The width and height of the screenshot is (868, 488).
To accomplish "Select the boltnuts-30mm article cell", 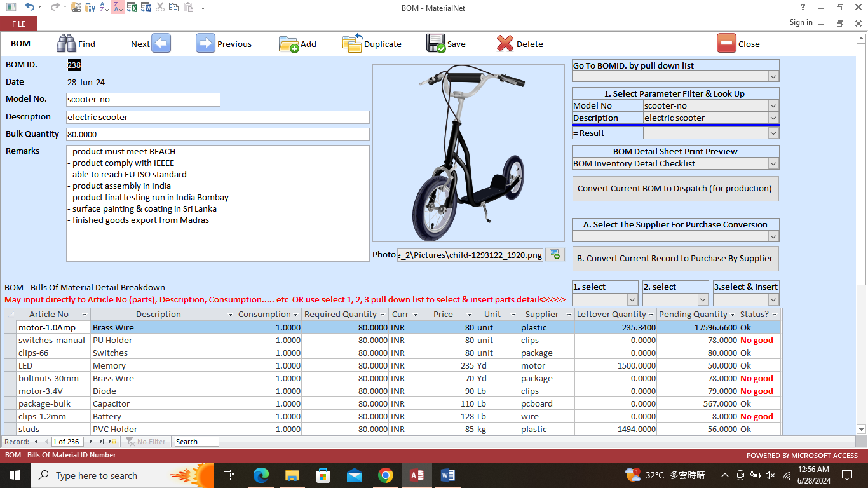I will (53, 378).
